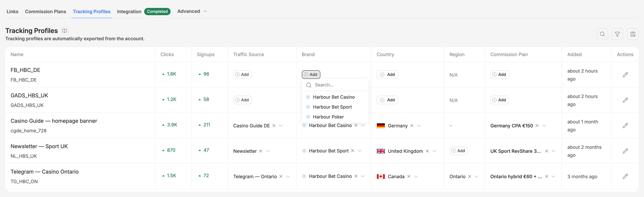Choose Harbour Bet Casino from brand dropdown
Screen dimensions: 644x197
point(335,97)
